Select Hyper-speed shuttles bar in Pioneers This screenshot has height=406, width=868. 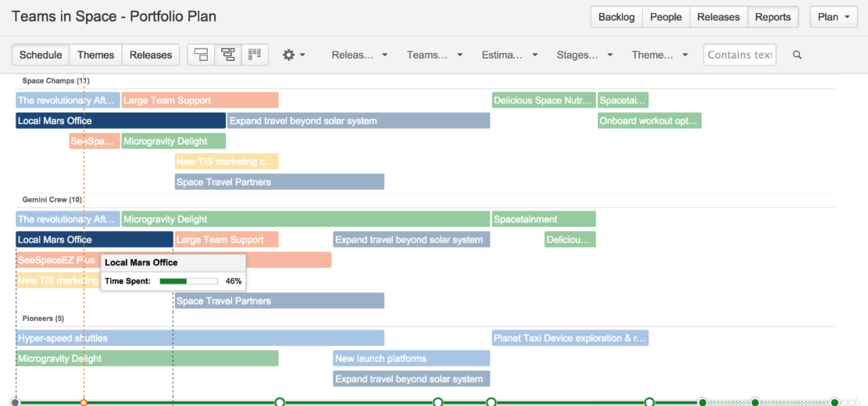click(x=200, y=338)
